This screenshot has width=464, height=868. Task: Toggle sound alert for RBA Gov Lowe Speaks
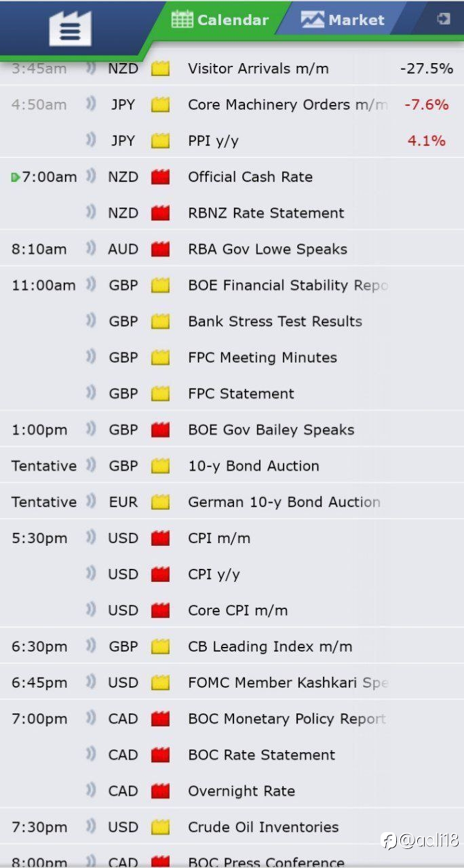tap(91, 249)
